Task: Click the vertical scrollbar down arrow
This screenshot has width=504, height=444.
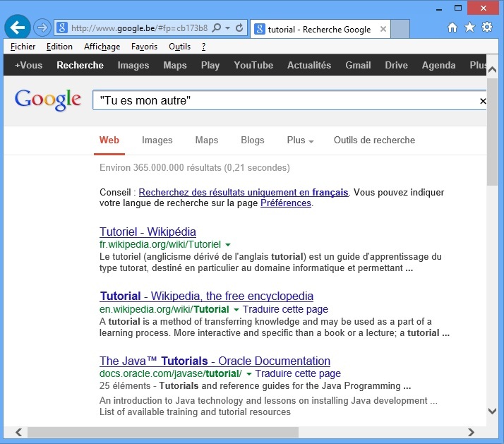Action: point(492,411)
